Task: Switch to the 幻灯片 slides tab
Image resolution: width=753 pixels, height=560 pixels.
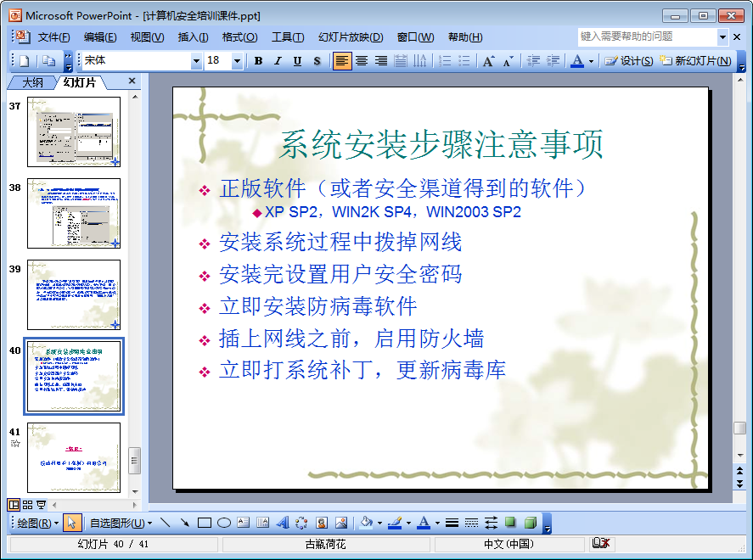Action: click(x=80, y=82)
